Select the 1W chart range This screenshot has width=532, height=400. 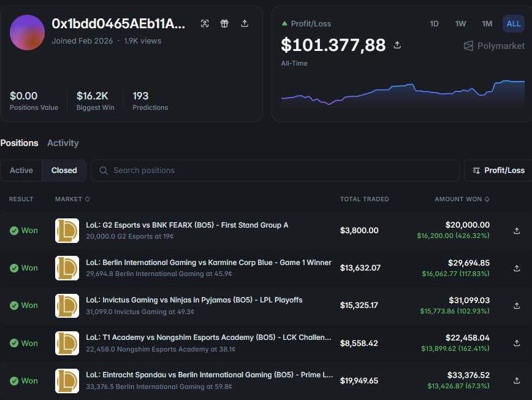click(460, 24)
